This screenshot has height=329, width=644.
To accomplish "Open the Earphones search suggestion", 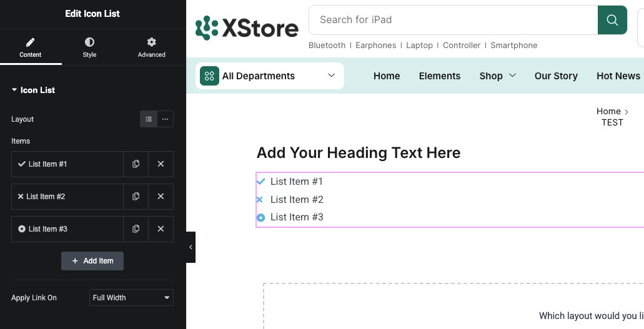I will click(376, 45).
